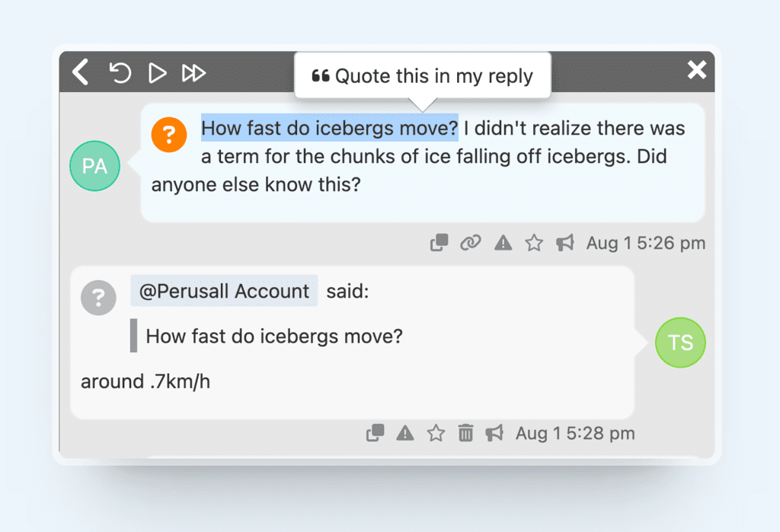Star the first comment from PA
780x532 pixels.
(x=535, y=243)
